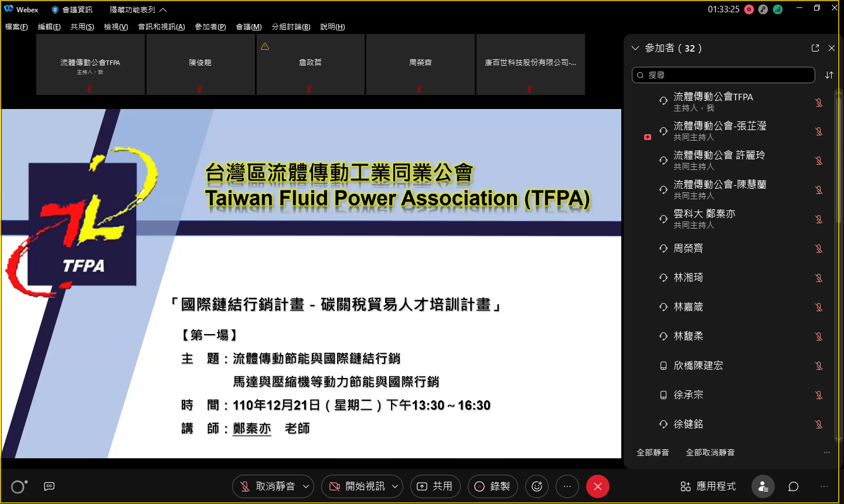Unmute 流體傳動公會TFPA microphone in list
This screenshot has height=504, width=844.
[819, 102]
